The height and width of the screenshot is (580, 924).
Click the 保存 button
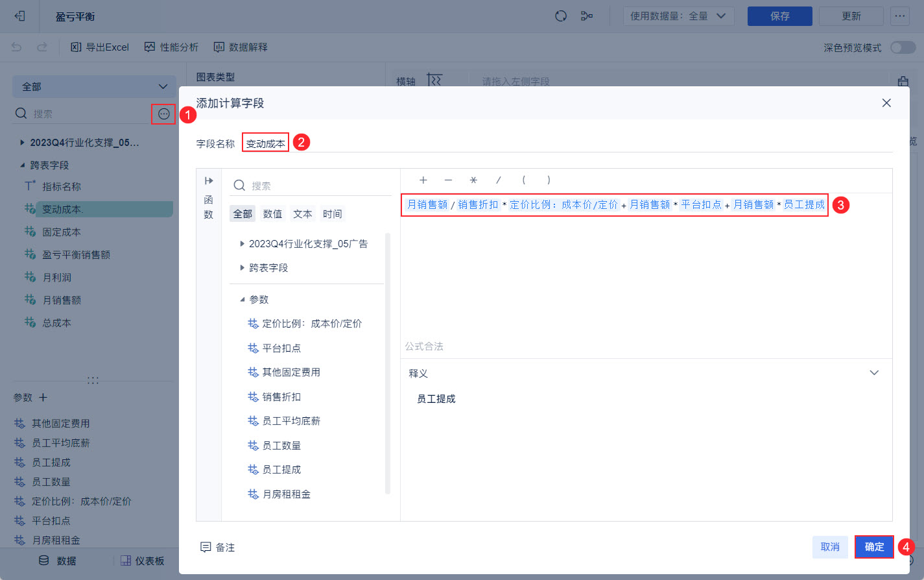click(x=779, y=16)
